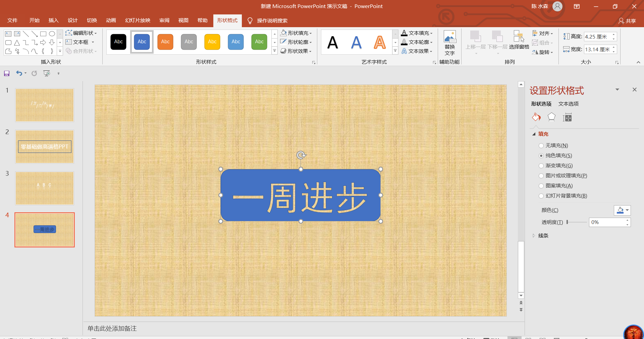Select No fill (无填充) radio button
This screenshot has height=339, width=644.
point(541,146)
